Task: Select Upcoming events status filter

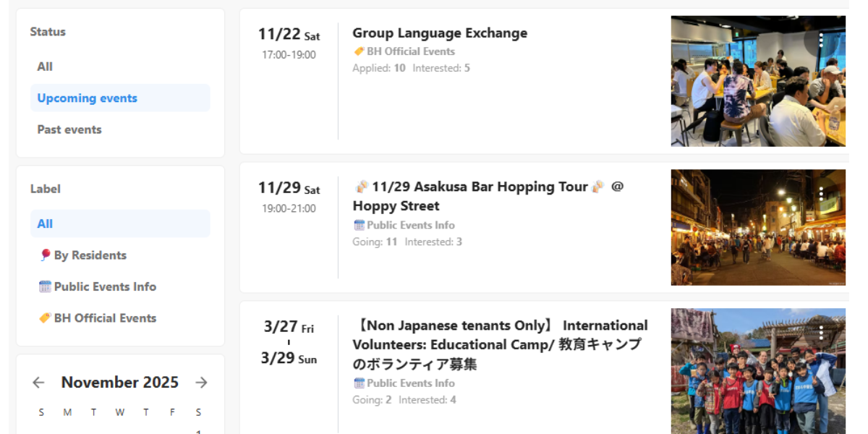Action: tap(88, 98)
